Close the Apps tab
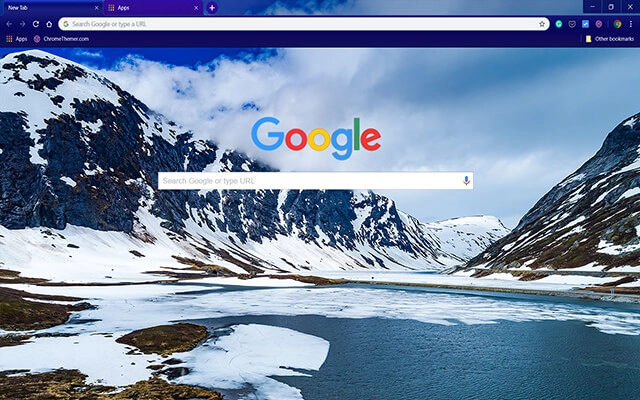The image size is (640, 400). (x=194, y=7)
